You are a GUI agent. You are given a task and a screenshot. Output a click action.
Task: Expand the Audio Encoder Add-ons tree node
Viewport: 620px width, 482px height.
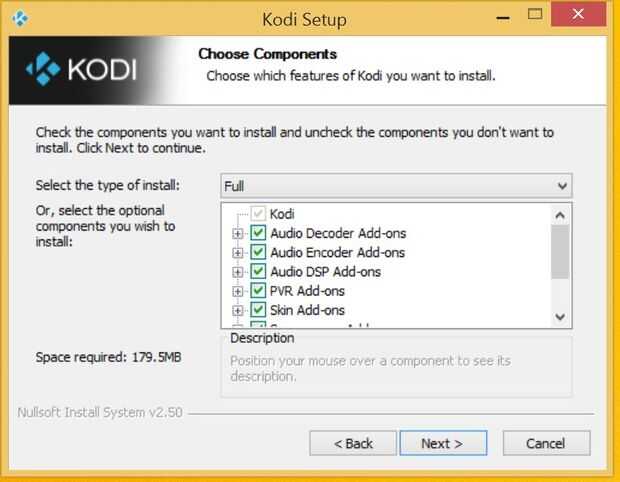pos(238,253)
